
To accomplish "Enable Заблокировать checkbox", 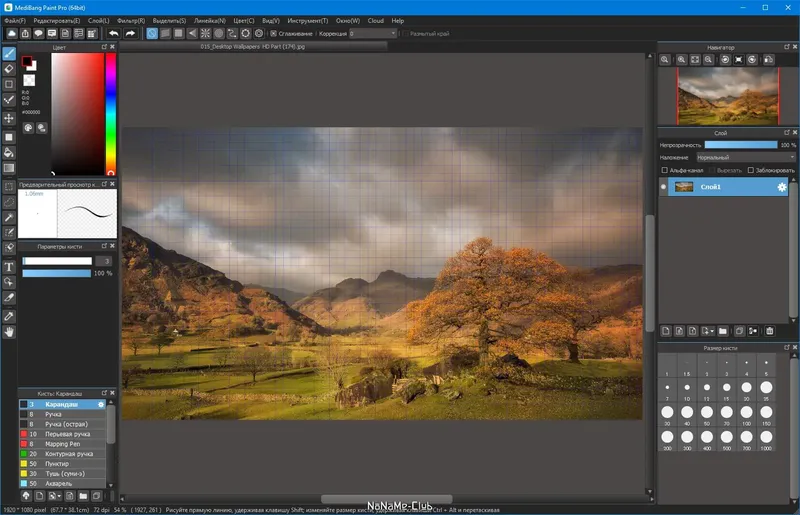I will (x=751, y=170).
